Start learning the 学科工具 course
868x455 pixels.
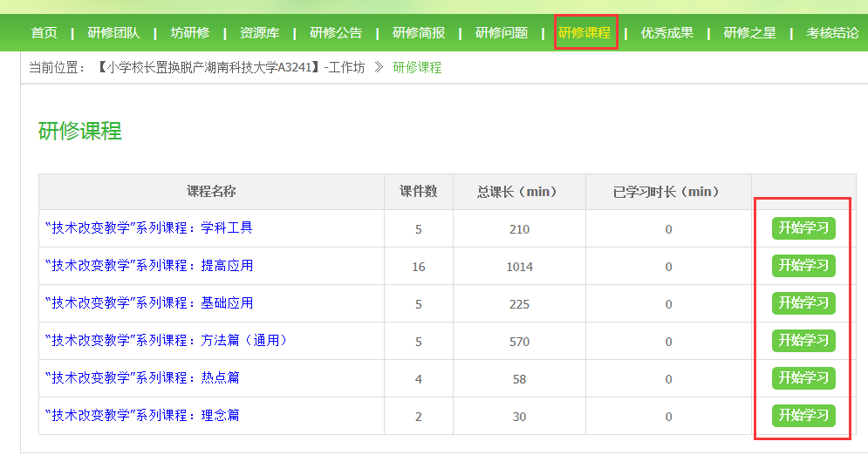click(x=803, y=228)
